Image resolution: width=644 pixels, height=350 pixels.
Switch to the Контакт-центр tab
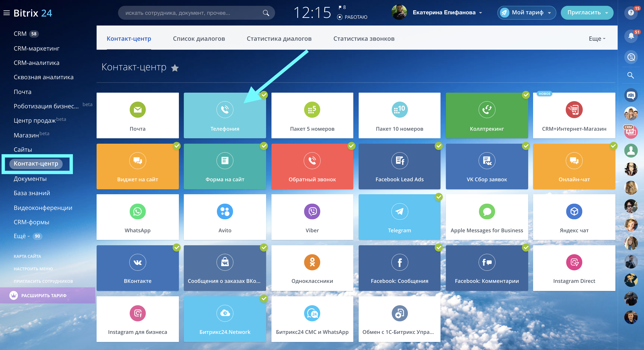point(129,38)
